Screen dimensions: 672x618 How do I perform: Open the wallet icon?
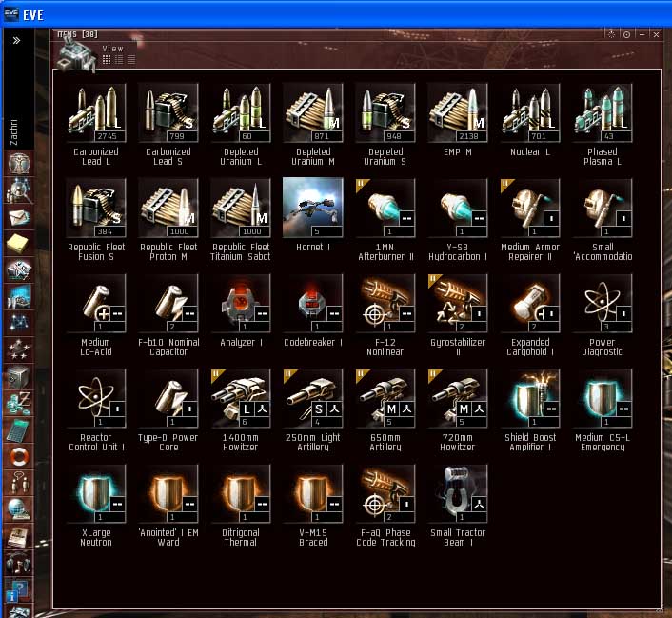19,404
